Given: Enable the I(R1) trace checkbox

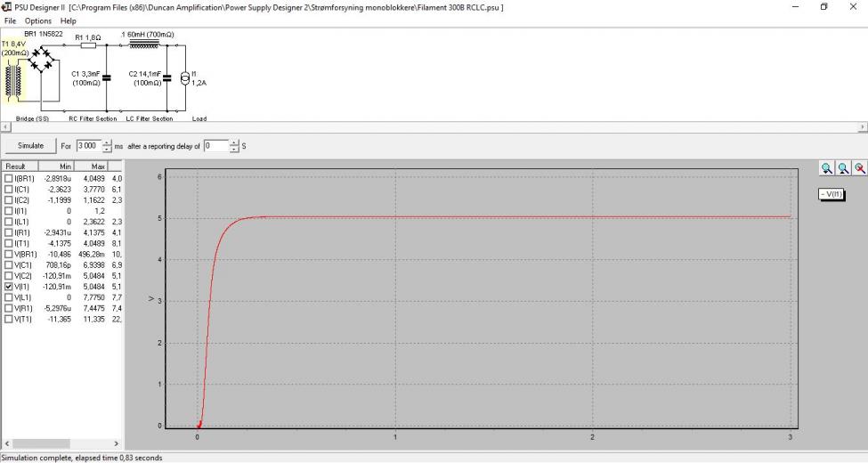Looking at the screenshot, I should [8, 232].
